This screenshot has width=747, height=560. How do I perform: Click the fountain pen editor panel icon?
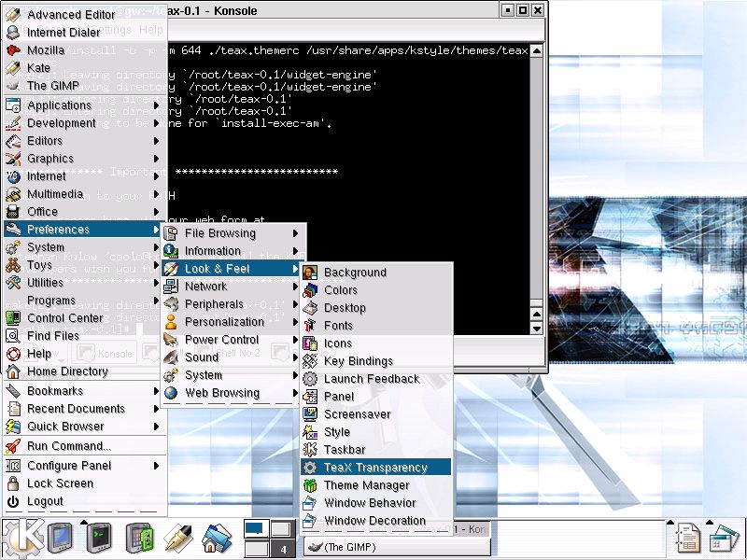(x=177, y=539)
